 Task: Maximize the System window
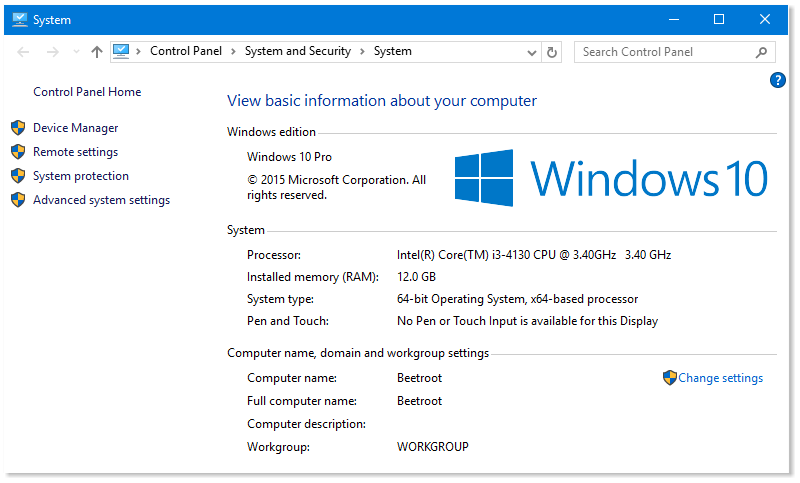coord(719,19)
